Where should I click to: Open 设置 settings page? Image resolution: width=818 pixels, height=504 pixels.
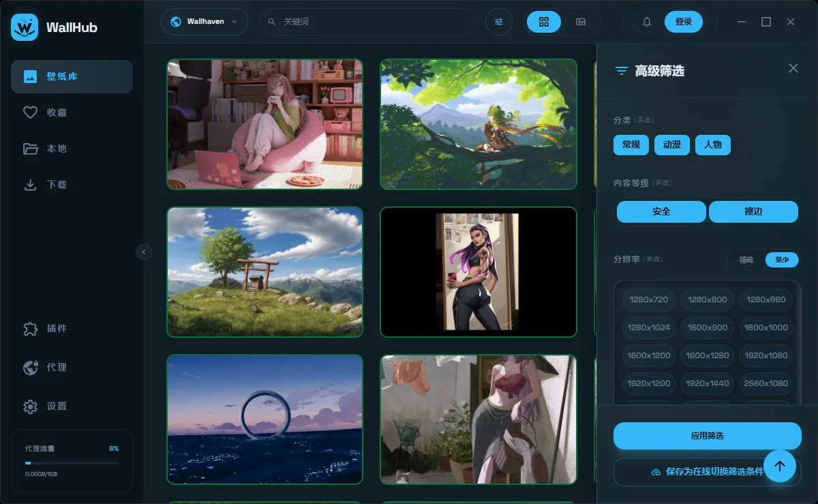[x=72, y=406]
